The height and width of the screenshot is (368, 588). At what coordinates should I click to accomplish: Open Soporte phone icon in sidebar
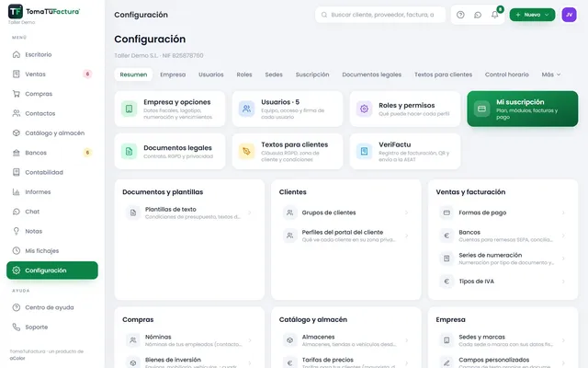(x=17, y=327)
